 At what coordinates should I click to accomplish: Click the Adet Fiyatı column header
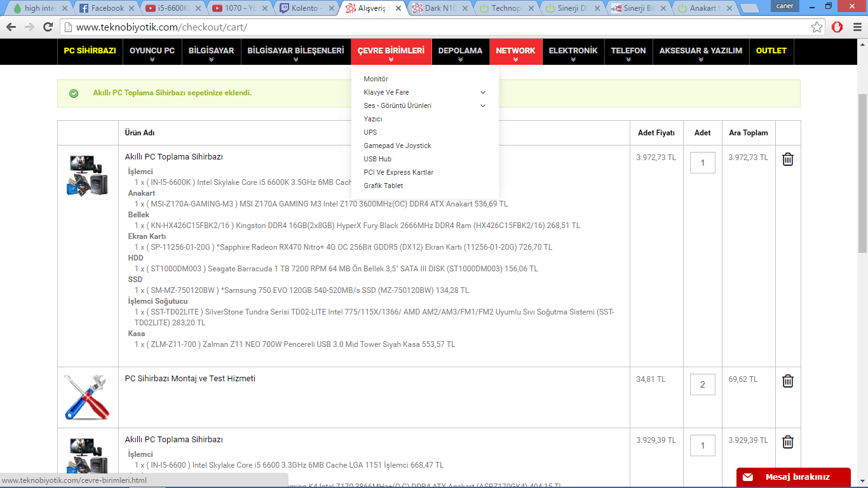click(656, 133)
